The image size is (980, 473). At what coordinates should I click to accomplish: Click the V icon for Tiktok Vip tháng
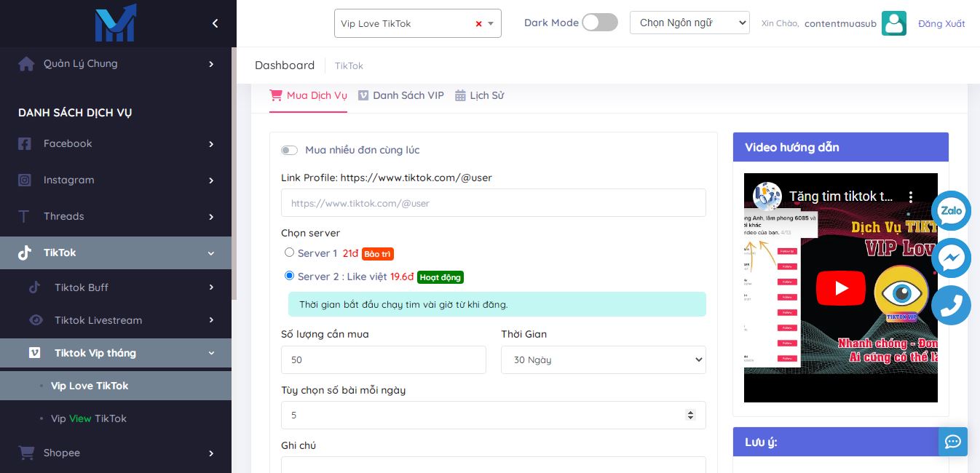pos(34,353)
